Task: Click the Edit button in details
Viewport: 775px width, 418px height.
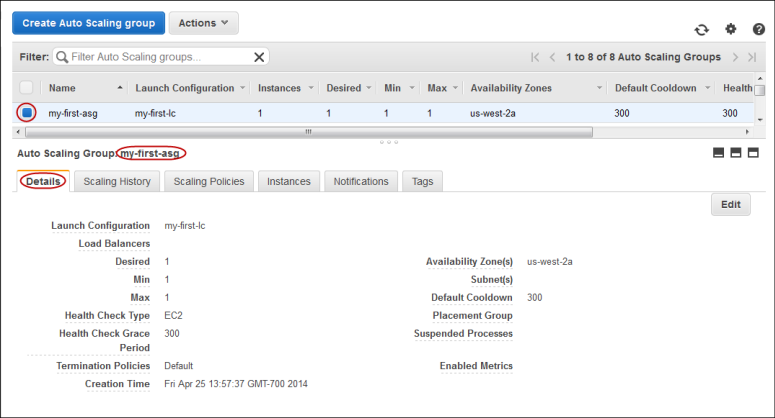Action: click(730, 204)
